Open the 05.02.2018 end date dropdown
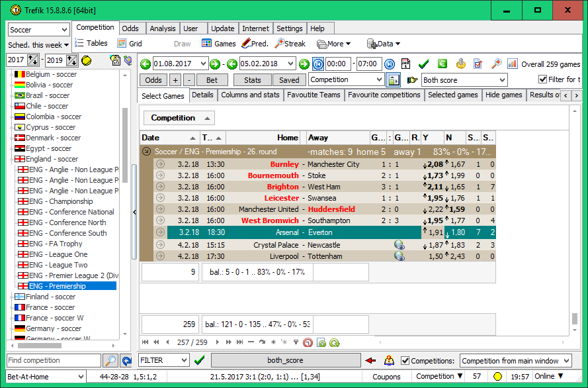The height and width of the screenshot is (388, 588). pyautogui.click(x=290, y=64)
